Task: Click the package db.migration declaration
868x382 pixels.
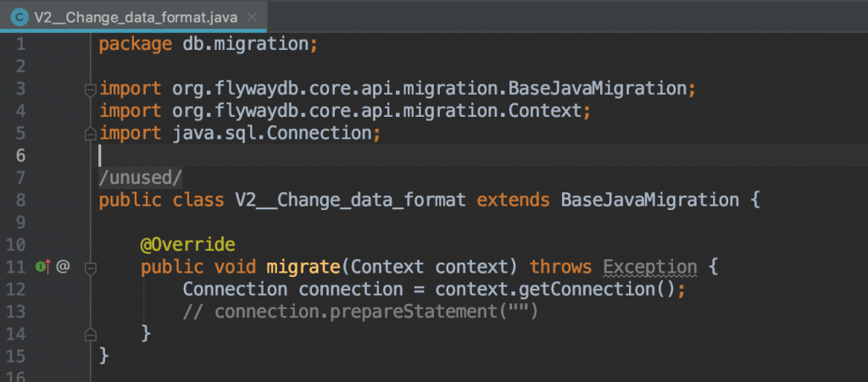Action: pyautogui.click(x=209, y=44)
